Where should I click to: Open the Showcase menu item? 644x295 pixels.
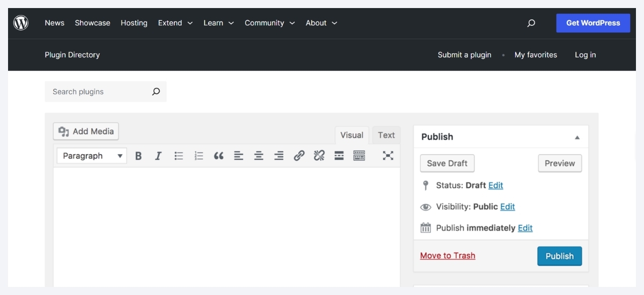(x=92, y=23)
